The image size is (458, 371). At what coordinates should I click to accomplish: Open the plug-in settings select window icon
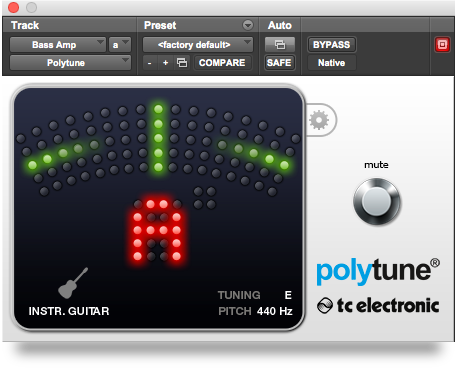click(x=182, y=63)
